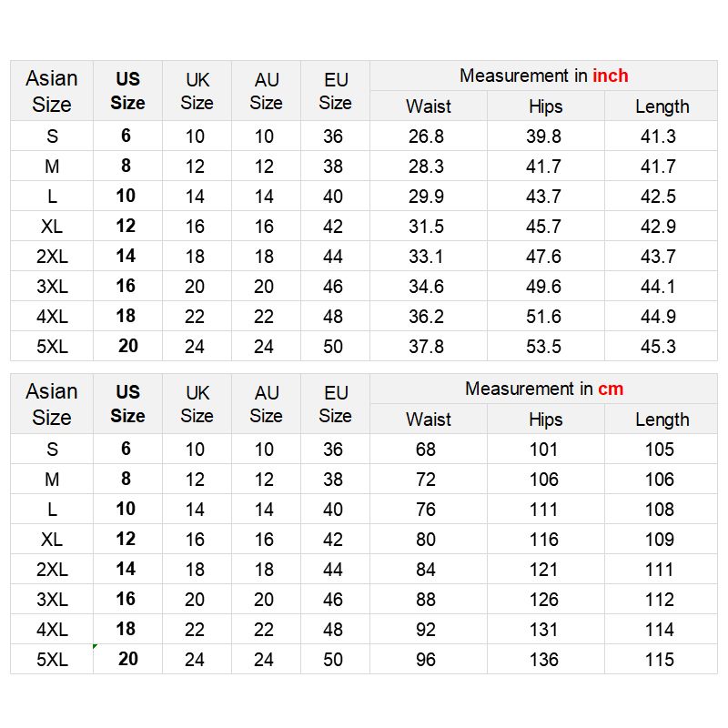Select the 68 waist cell in cm table

point(426,450)
